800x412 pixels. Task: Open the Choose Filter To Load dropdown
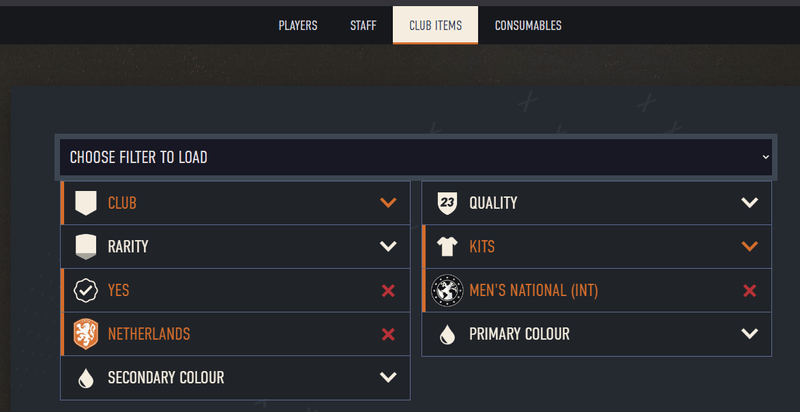pyautogui.click(x=415, y=157)
